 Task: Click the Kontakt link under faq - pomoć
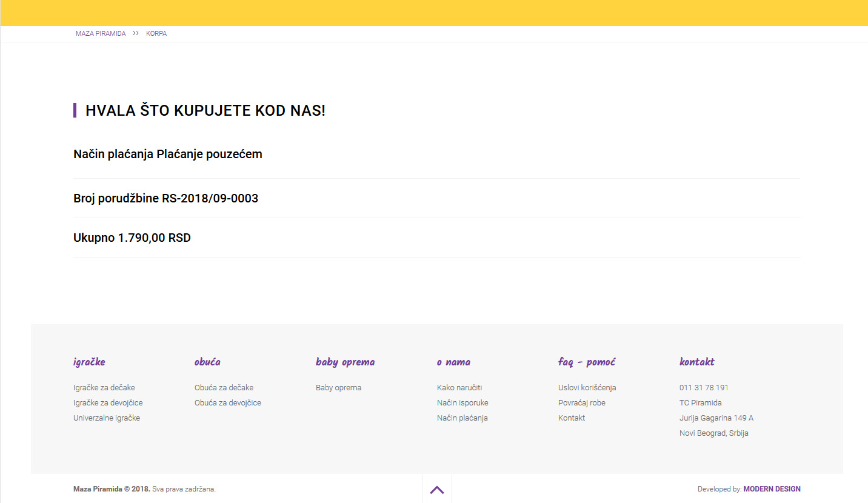pos(572,418)
